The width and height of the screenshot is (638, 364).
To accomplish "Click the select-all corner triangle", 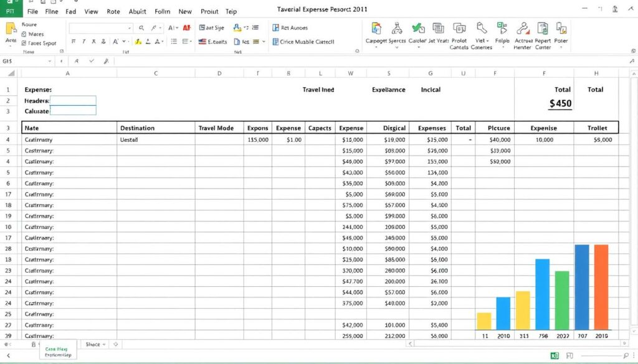I will [11, 73].
